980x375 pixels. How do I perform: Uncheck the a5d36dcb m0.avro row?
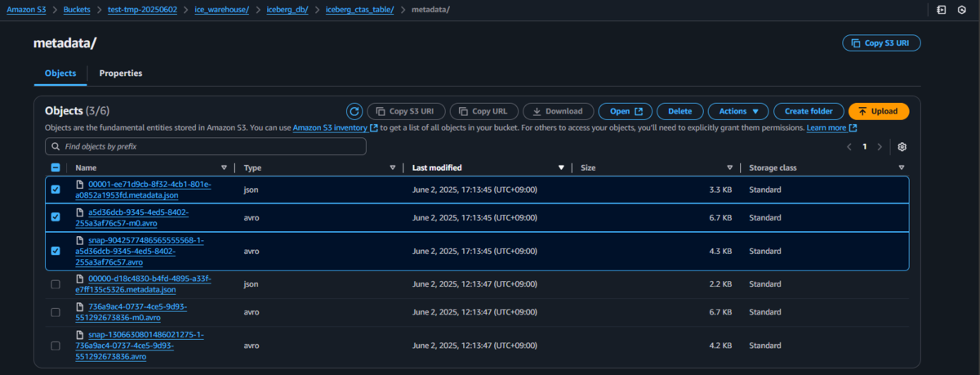point(56,217)
